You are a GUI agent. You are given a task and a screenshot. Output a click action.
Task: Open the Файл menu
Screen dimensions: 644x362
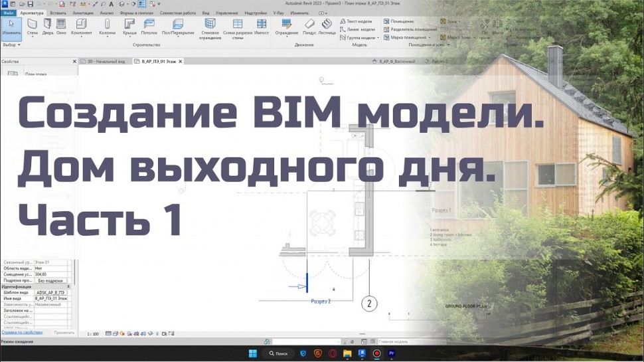click(x=8, y=13)
